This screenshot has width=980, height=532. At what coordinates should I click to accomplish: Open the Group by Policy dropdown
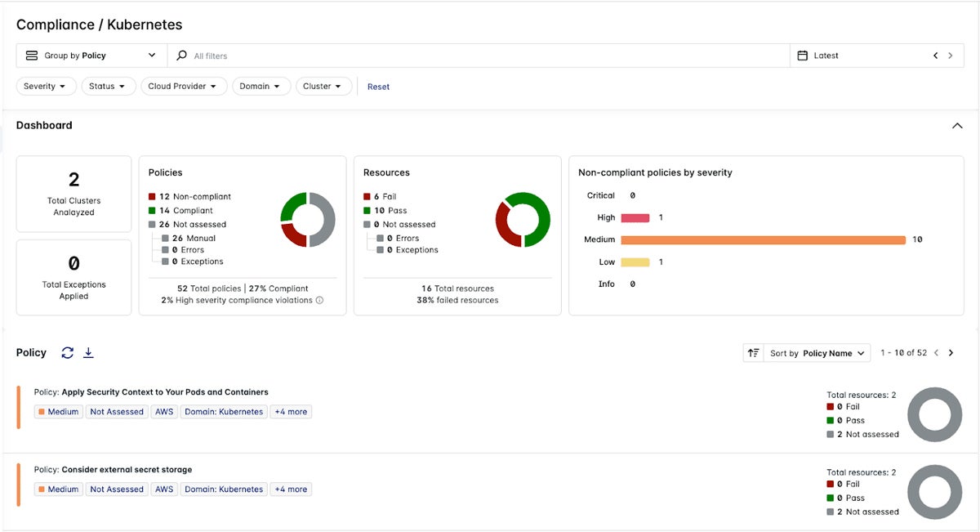(91, 56)
